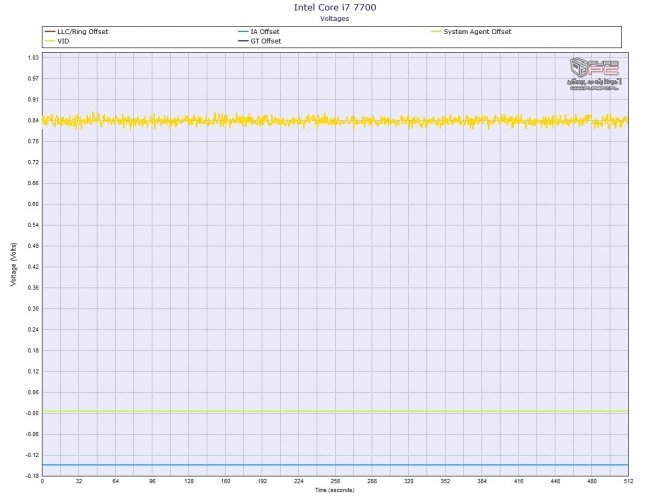Click the 32 x-axis tick label
The height and width of the screenshot is (502, 670).
pos(79,481)
